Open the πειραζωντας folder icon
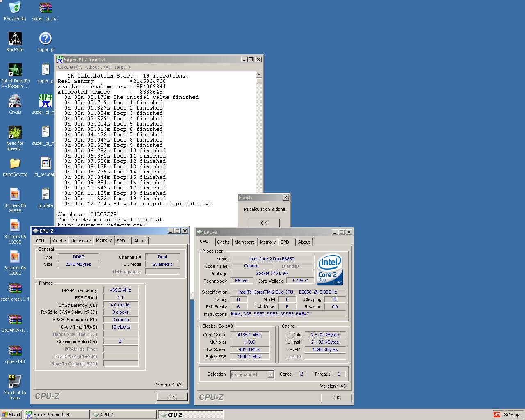This screenshot has width=525, height=420. tap(15, 163)
